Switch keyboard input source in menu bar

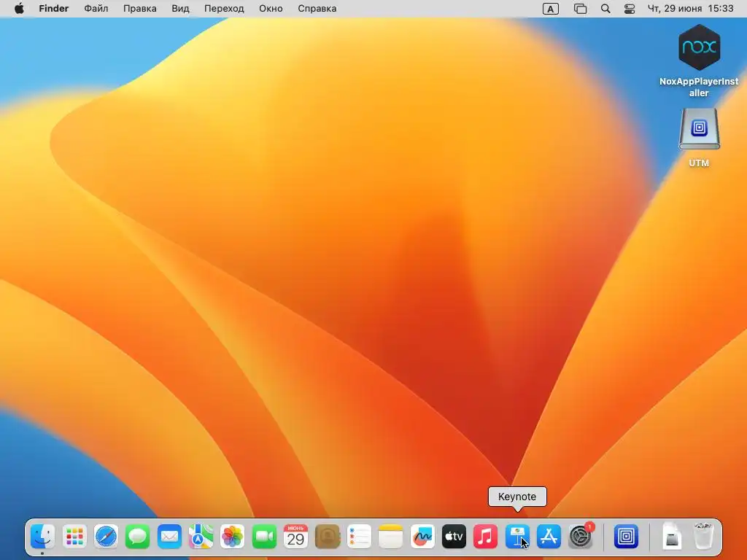tap(551, 9)
